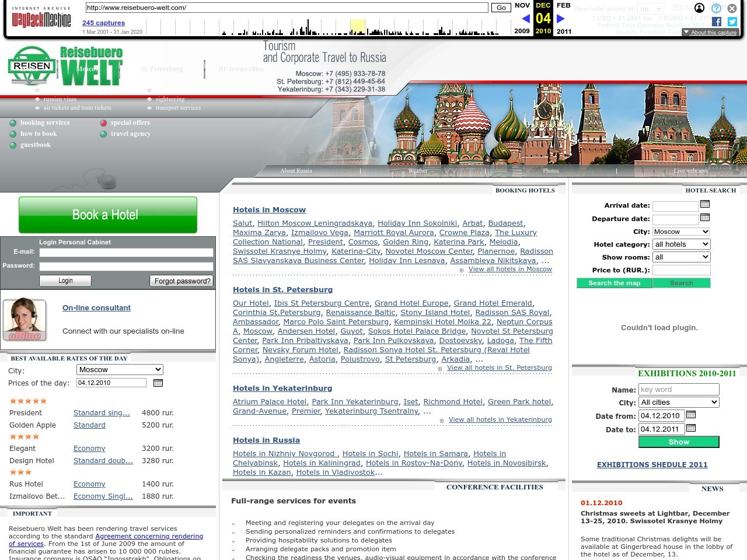The image size is (747, 560).
Task: Open exhibitions All cities dropdown
Action: click(678, 402)
